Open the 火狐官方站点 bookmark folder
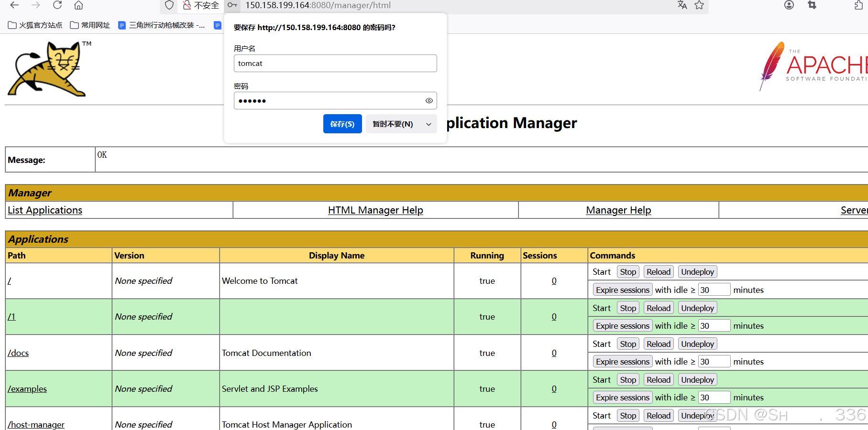The image size is (868, 430). (x=35, y=25)
